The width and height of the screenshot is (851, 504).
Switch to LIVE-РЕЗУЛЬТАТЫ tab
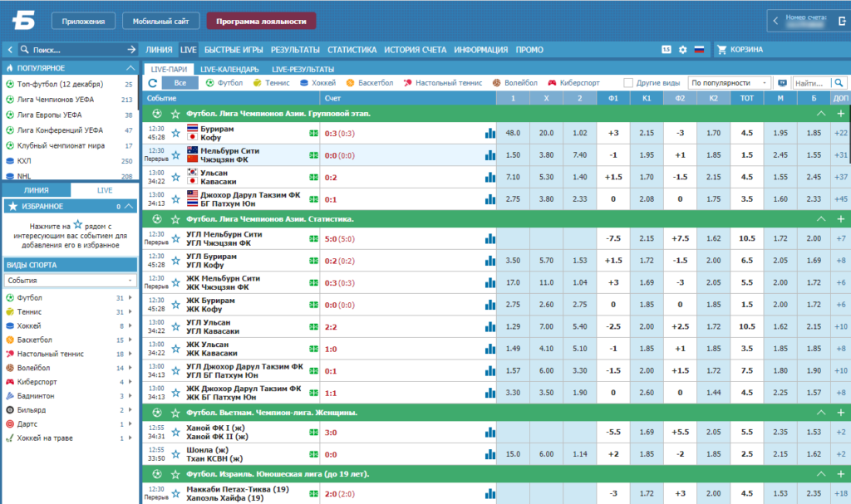[303, 70]
